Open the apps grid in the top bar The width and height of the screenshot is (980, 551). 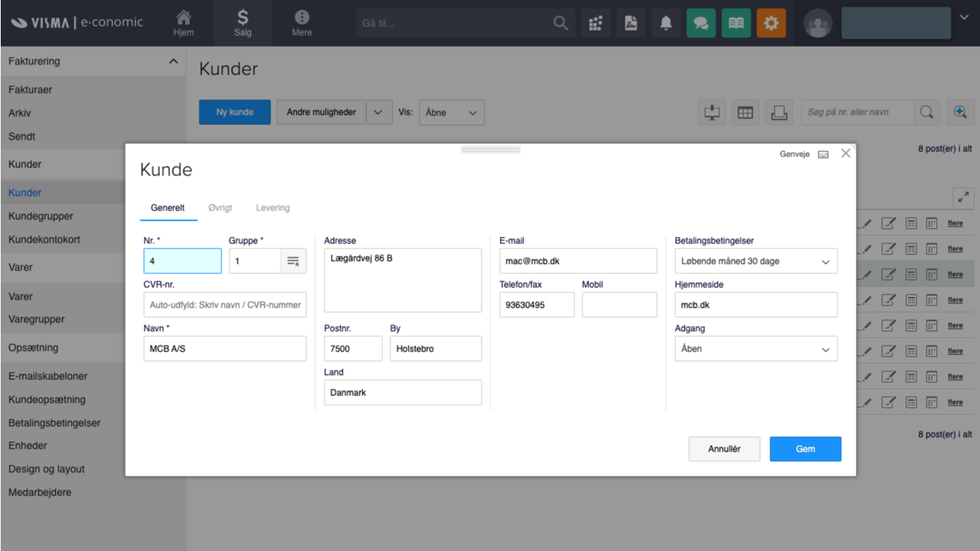(596, 23)
